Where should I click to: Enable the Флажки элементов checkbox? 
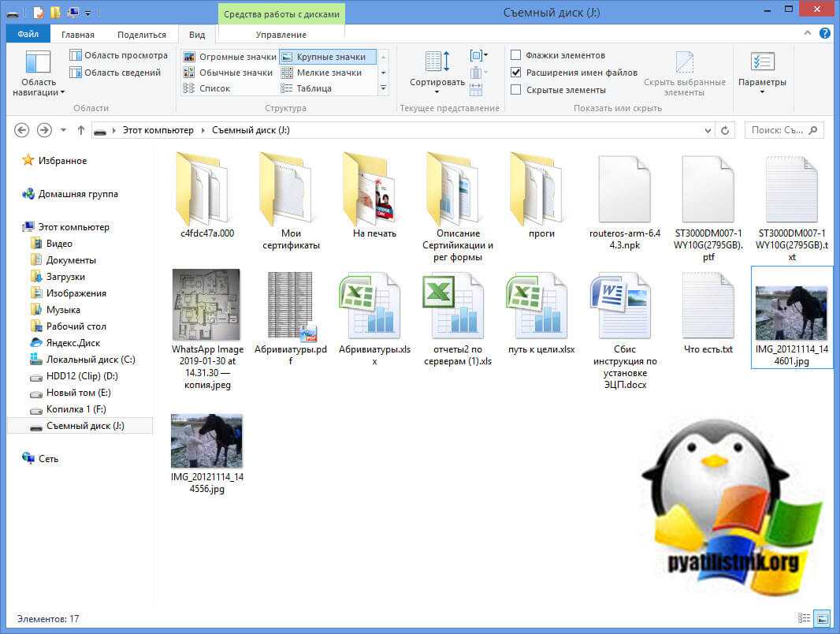coord(516,55)
